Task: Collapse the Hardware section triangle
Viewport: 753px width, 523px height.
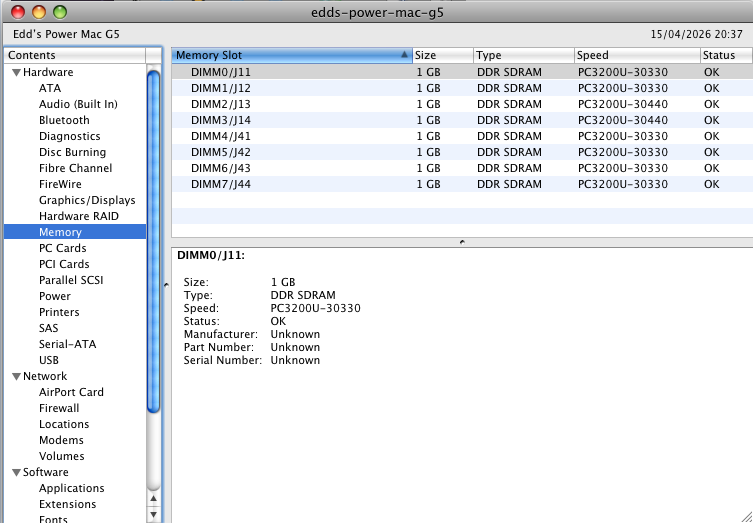Action: tap(16, 73)
